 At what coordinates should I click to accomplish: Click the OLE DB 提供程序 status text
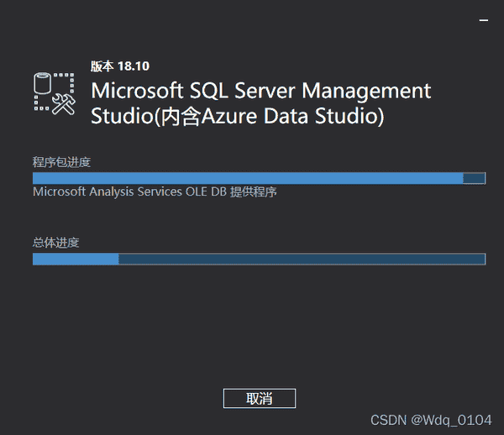(238, 191)
